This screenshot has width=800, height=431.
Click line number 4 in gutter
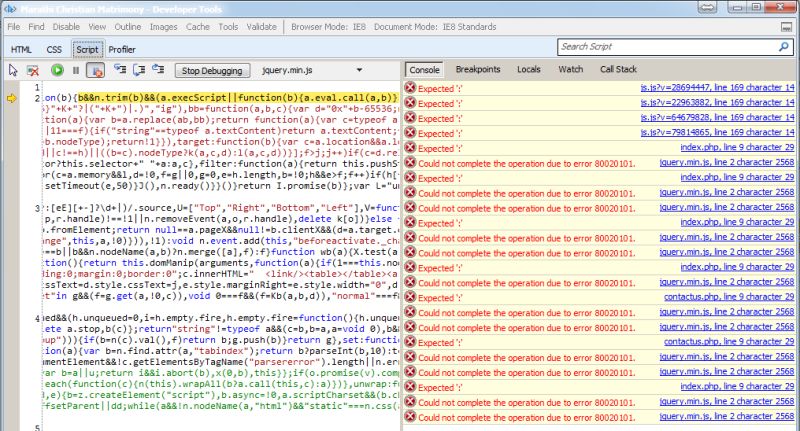(x=37, y=318)
